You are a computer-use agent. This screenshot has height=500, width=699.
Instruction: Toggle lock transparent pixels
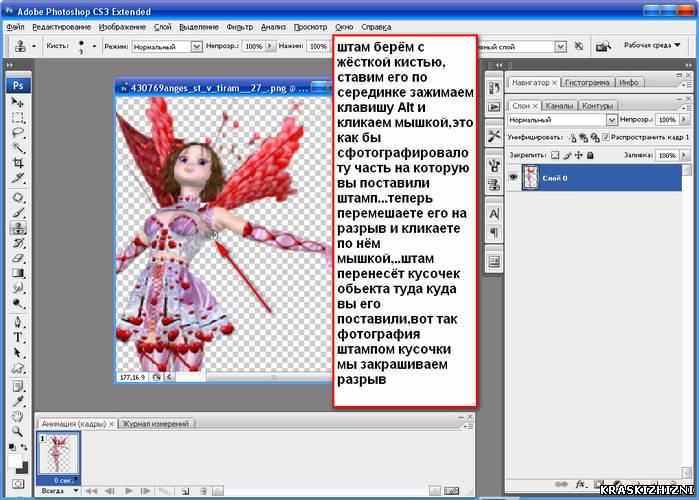point(555,155)
